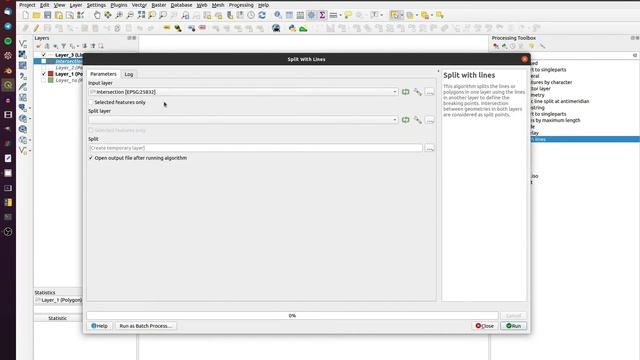Screen dimensions: 640x360
Task: Click the green color swatch of Layer_1a
Action: 51,80
